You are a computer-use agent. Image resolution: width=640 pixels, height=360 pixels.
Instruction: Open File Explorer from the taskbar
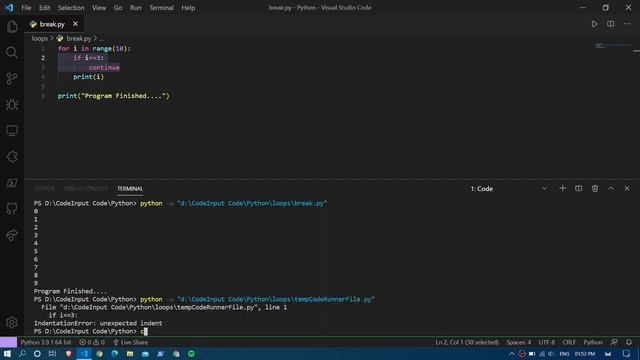click(130, 354)
